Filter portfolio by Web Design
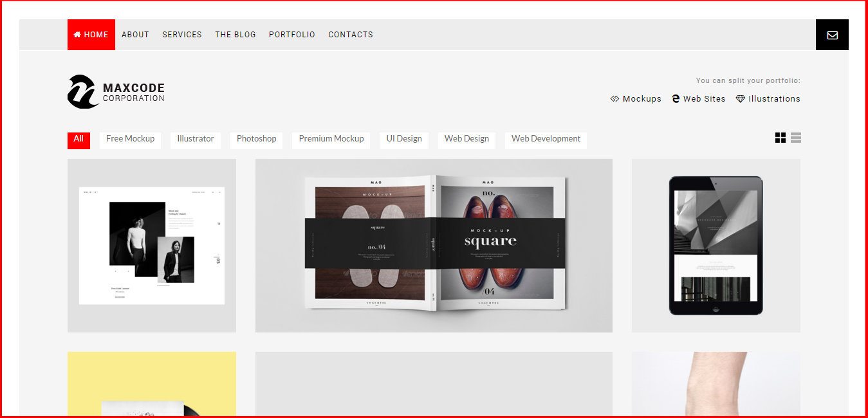868x418 pixels. [467, 140]
